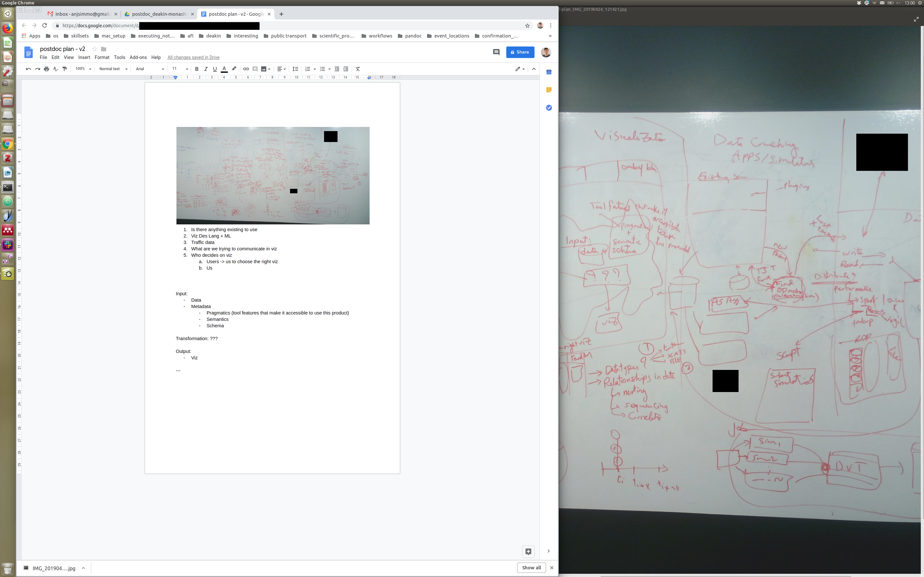
Task: Open the comment history icon
Action: pos(496,52)
